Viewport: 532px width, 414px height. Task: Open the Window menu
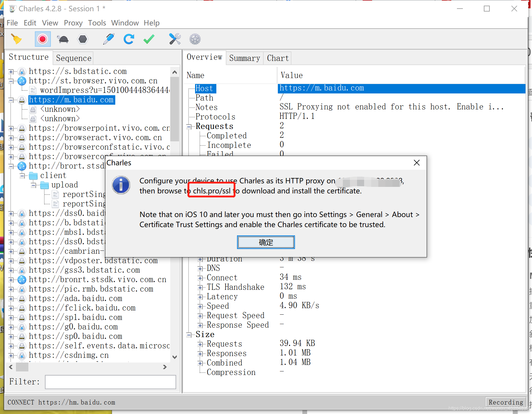pyautogui.click(x=125, y=23)
